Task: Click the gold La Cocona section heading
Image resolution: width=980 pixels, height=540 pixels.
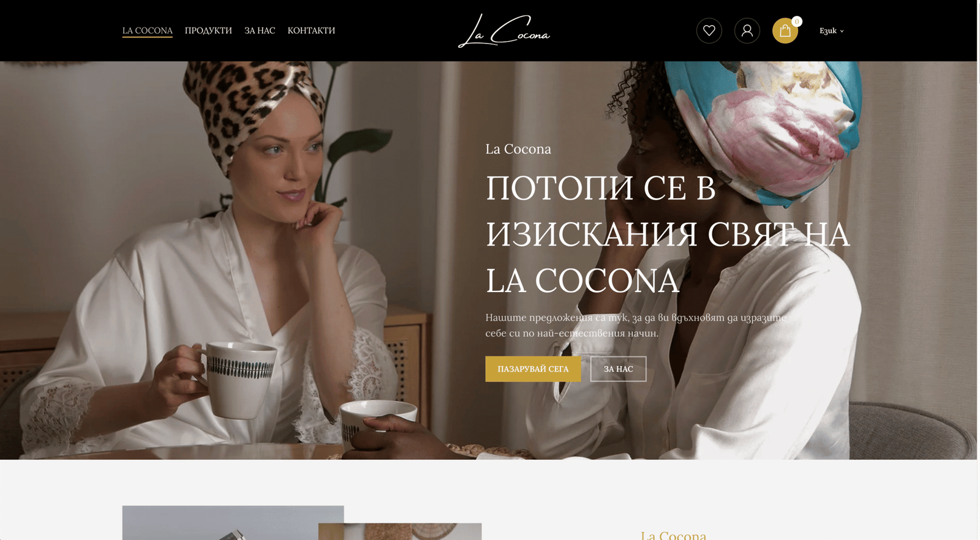Action: click(x=673, y=535)
